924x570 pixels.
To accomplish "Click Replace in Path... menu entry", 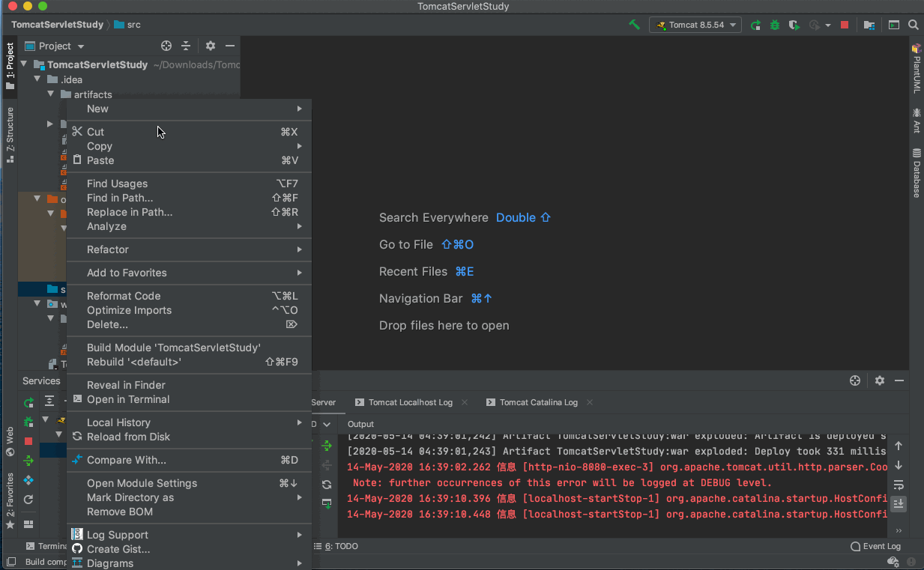I will coord(189,212).
